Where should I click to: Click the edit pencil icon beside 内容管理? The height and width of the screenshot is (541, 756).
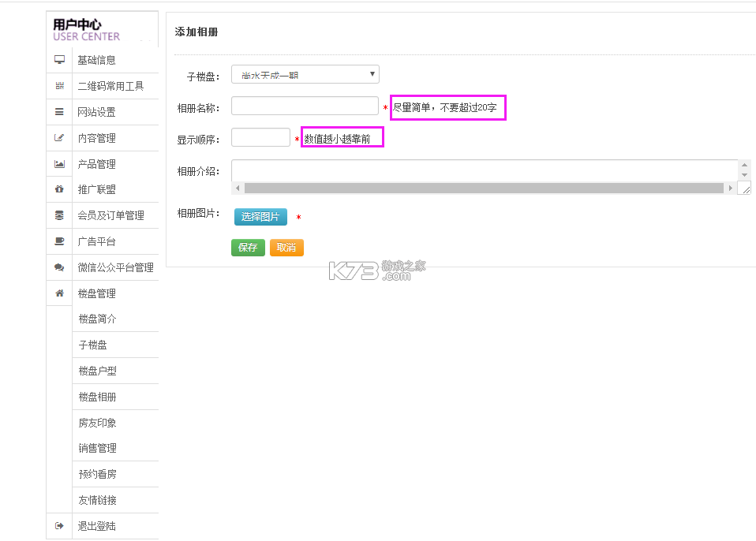click(x=59, y=138)
